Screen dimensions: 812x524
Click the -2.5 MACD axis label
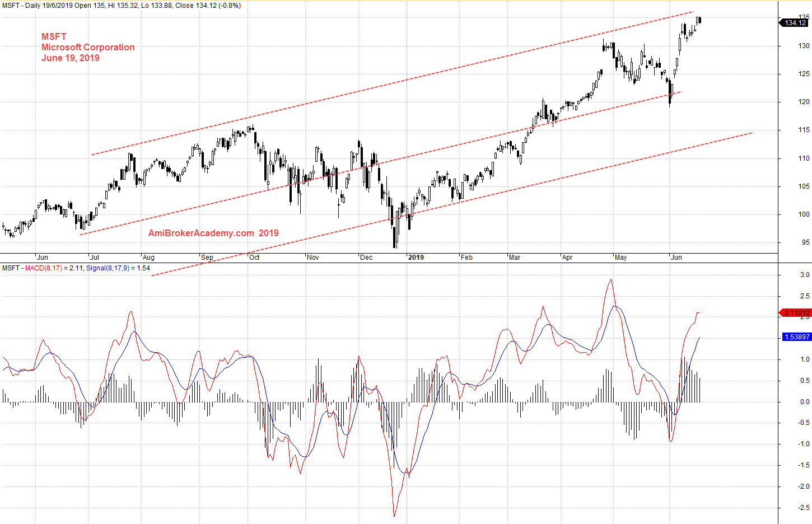pos(804,508)
